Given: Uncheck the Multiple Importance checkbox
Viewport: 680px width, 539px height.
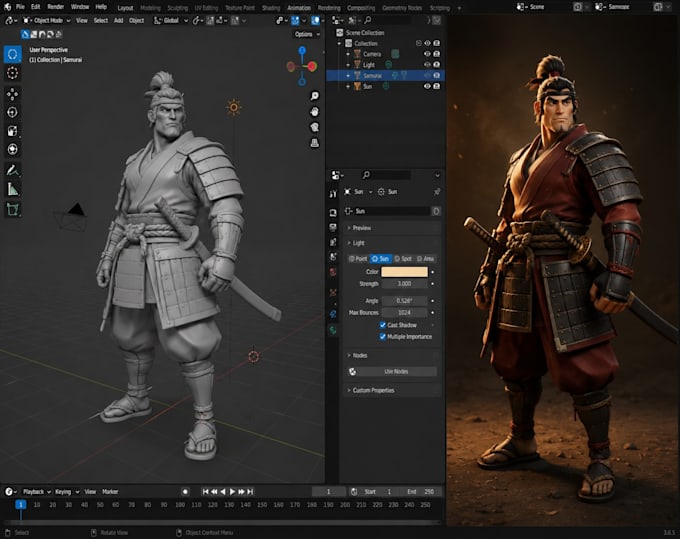Looking at the screenshot, I should (382, 336).
